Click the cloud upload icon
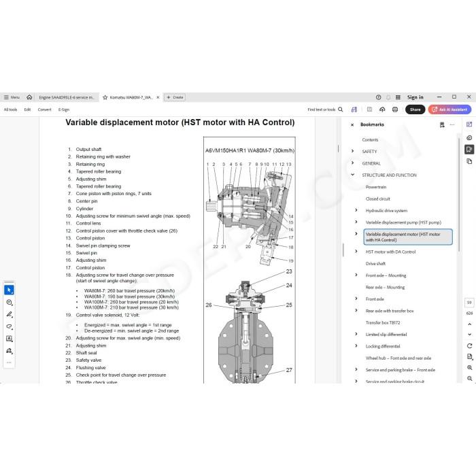The image size is (476, 476). [x=382, y=109]
